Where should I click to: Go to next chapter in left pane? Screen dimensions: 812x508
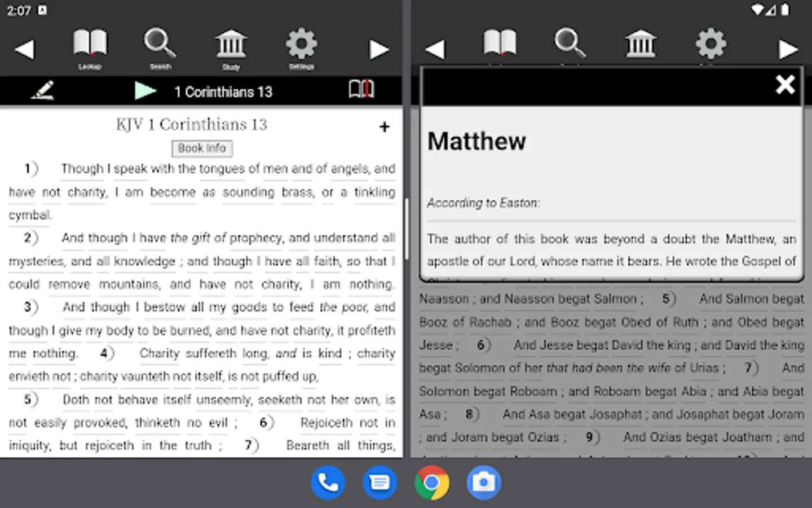click(379, 49)
